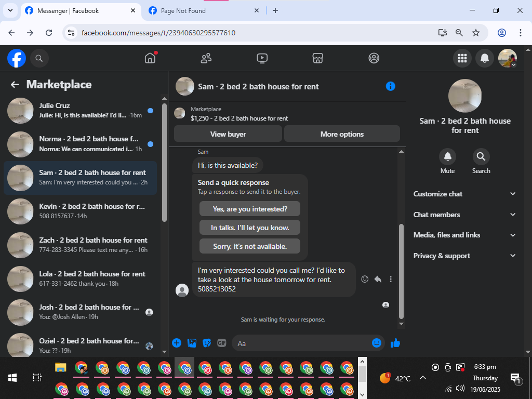Click View buyer button

[228, 134]
